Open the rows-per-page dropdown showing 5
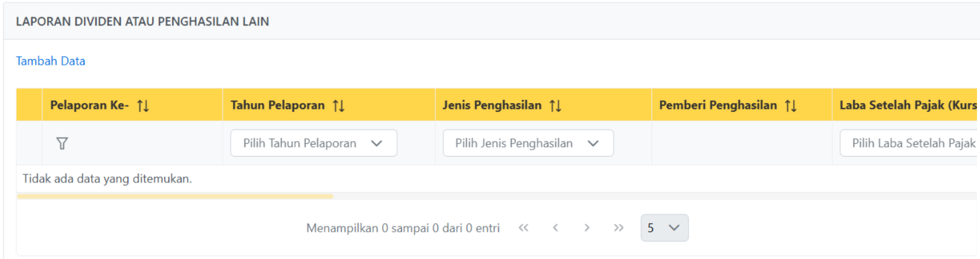This screenshot has width=980, height=259. [x=664, y=228]
